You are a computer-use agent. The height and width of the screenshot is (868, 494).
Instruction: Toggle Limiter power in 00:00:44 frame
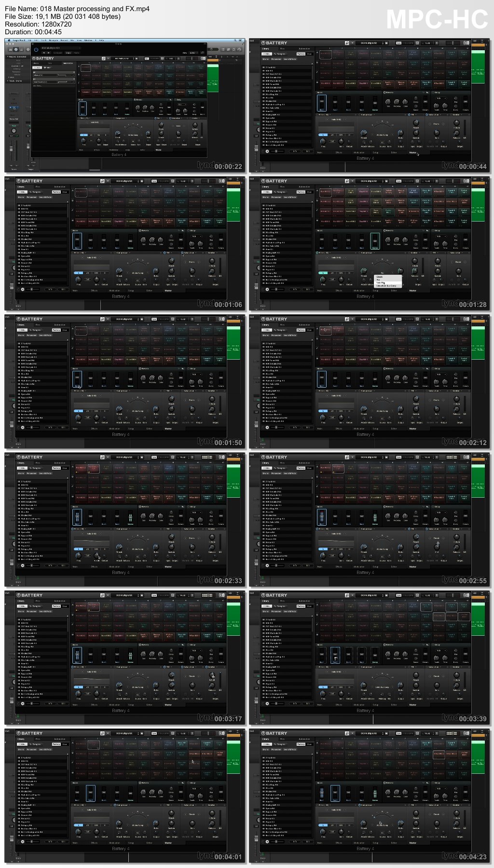tap(450, 114)
